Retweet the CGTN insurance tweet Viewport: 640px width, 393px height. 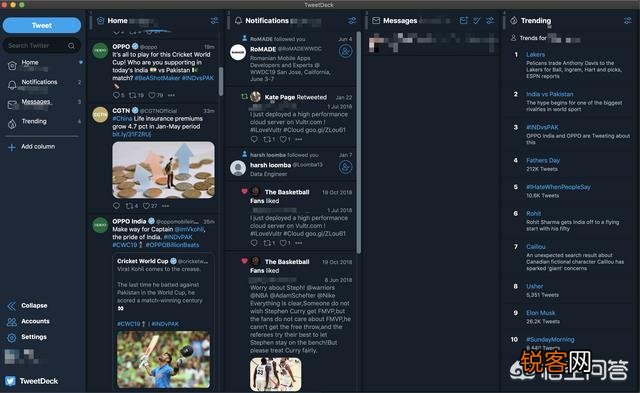(x=129, y=206)
